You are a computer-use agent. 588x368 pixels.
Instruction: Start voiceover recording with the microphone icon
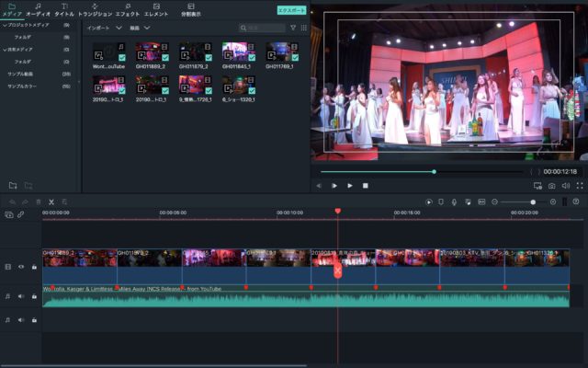tap(454, 201)
